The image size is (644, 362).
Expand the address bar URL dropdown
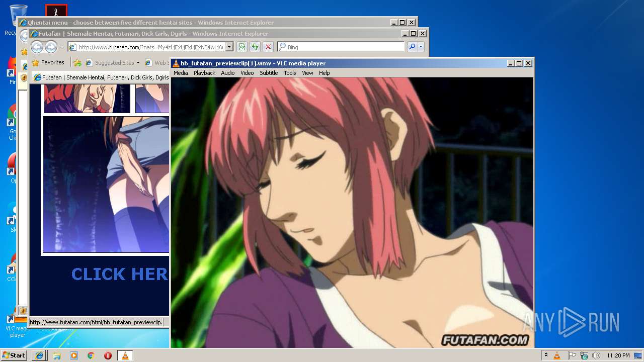pyautogui.click(x=229, y=47)
